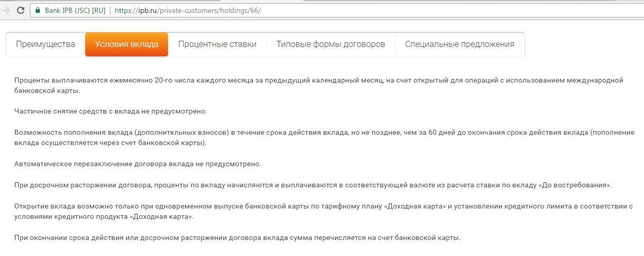The width and height of the screenshot is (644, 256).
Task: Select the active Условия вклада tab
Action: click(127, 44)
